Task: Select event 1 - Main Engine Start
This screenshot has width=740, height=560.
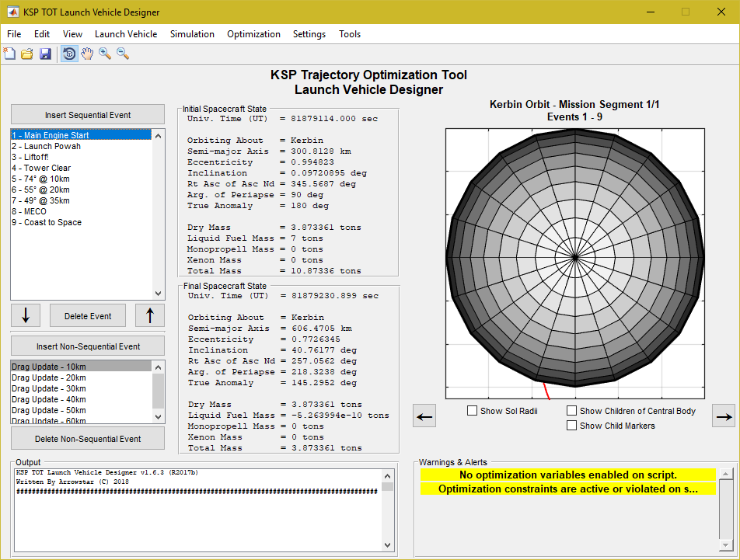Action: pyautogui.click(x=81, y=135)
